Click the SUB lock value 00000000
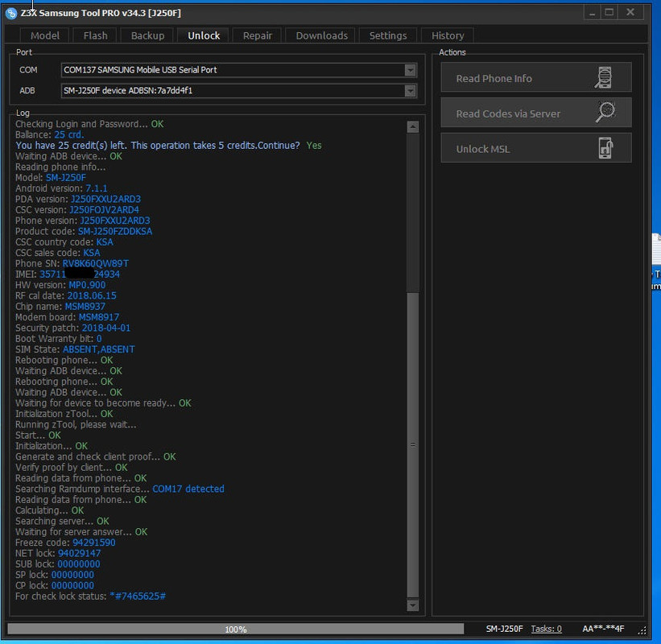The height and width of the screenshot is (644, 661). click(x=78, y=564)
